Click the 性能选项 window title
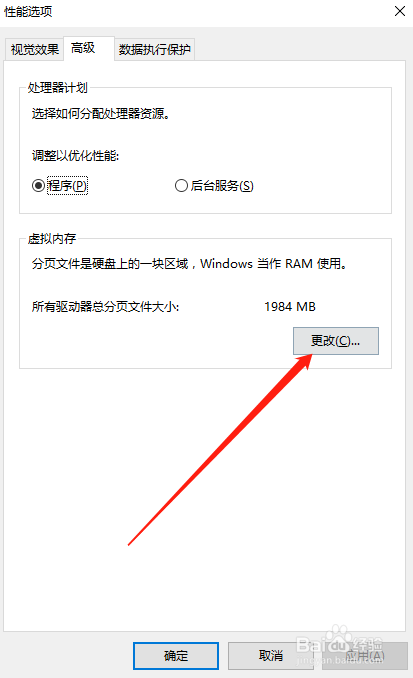The height and width of the screenshot is (678, 413). [28, 11]
